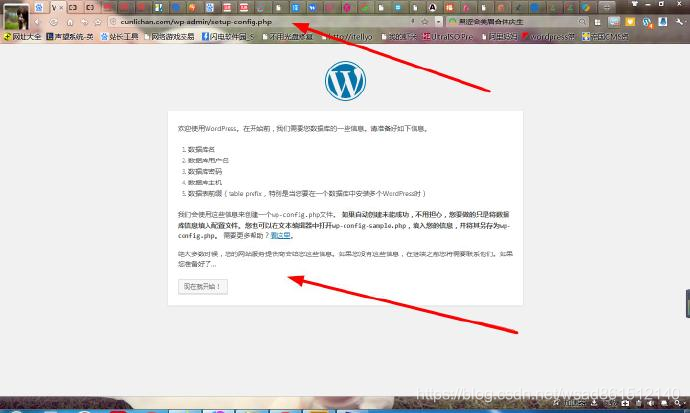Click the clipboard icon in status bar
The height and width of the screenshot is (413, 690).
pos(639,403)
